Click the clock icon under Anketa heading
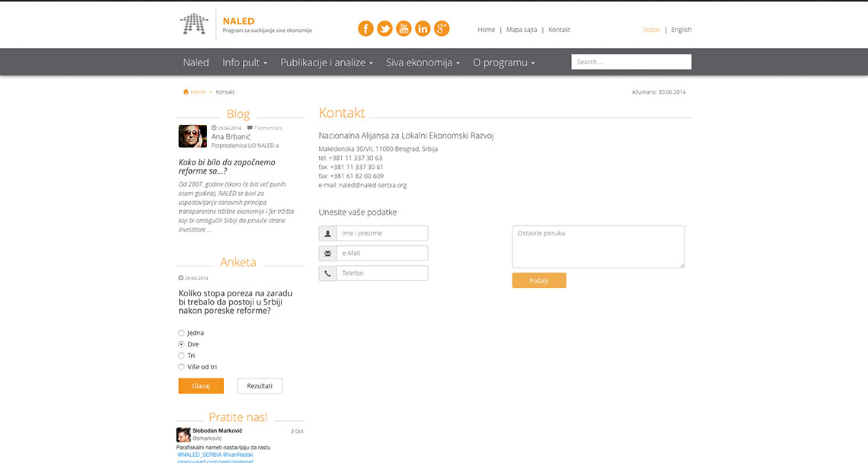868x463 pixels. click(181, 278)
